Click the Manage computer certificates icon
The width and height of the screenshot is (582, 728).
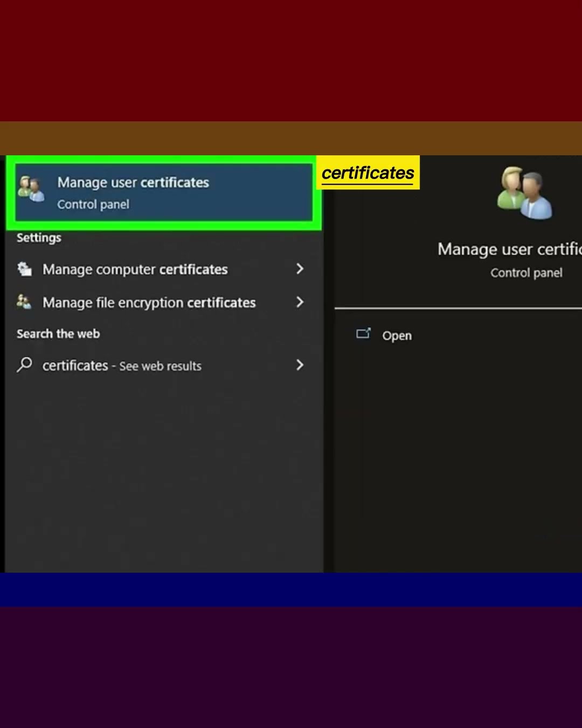[25, 269]
